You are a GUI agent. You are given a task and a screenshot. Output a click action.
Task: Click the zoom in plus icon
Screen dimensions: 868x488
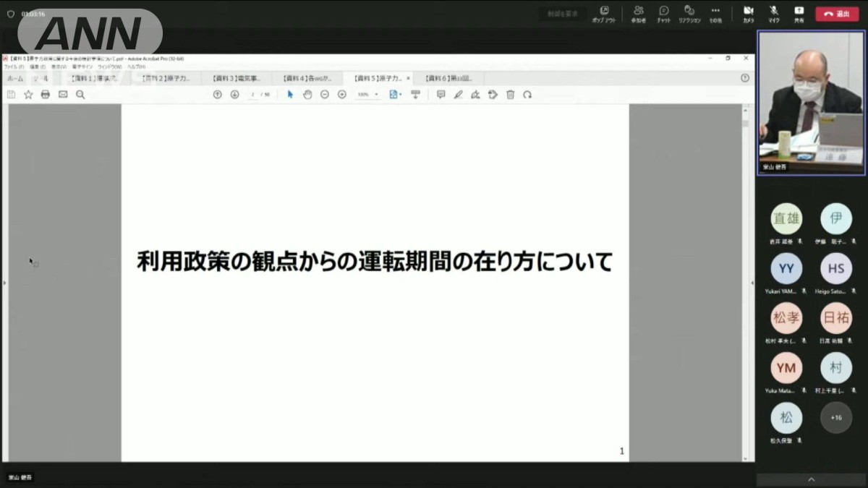(342, 95)
